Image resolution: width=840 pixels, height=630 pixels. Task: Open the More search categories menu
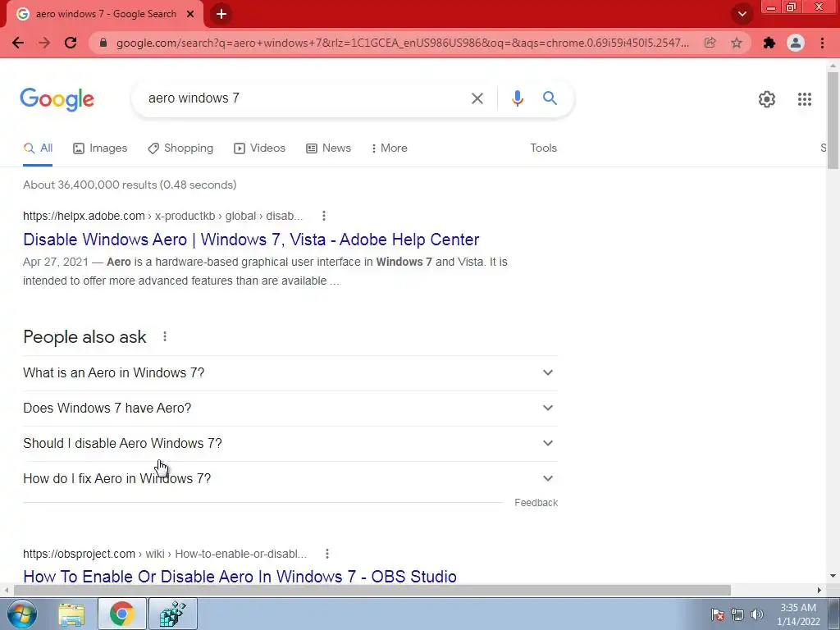click(x=389, y=148)
